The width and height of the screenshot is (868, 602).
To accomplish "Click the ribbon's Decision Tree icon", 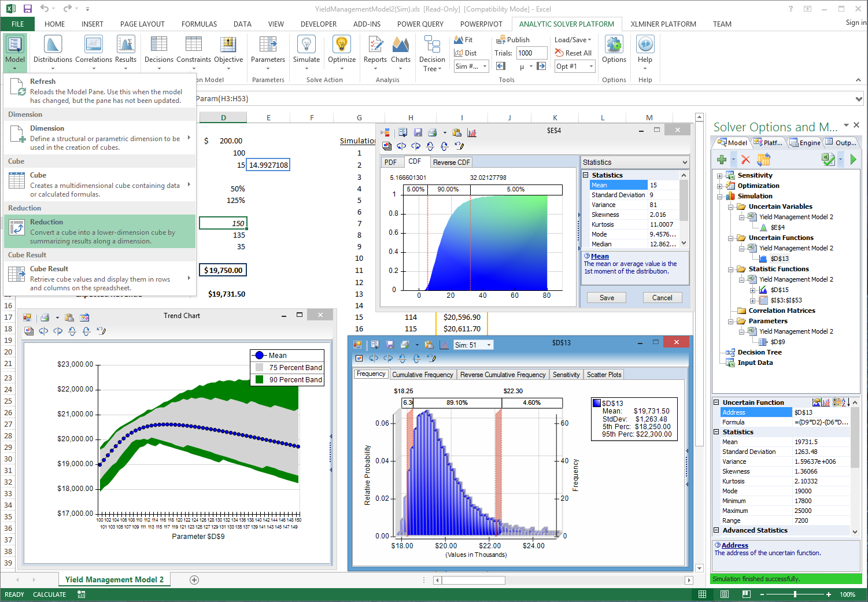I will [x=432, y=44].
